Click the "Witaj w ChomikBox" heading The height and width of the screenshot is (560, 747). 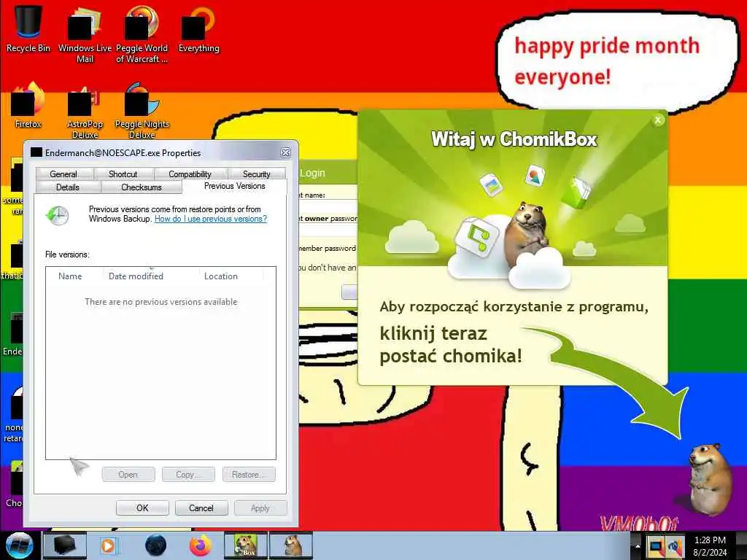tap(514, 139)
